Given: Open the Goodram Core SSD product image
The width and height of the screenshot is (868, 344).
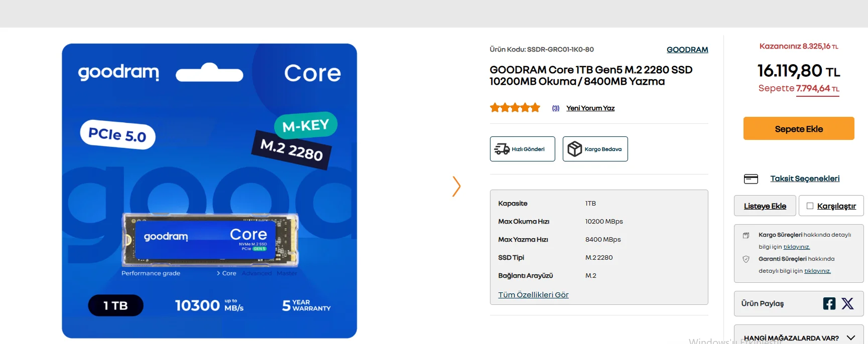Looking at the screenshot, I should pyautogui.click(x=209, y=191).
